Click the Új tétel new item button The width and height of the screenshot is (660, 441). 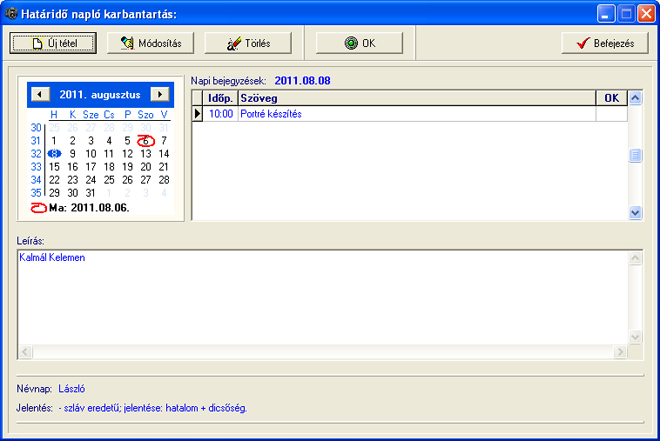pyautogui.click(x=53, y=43)
